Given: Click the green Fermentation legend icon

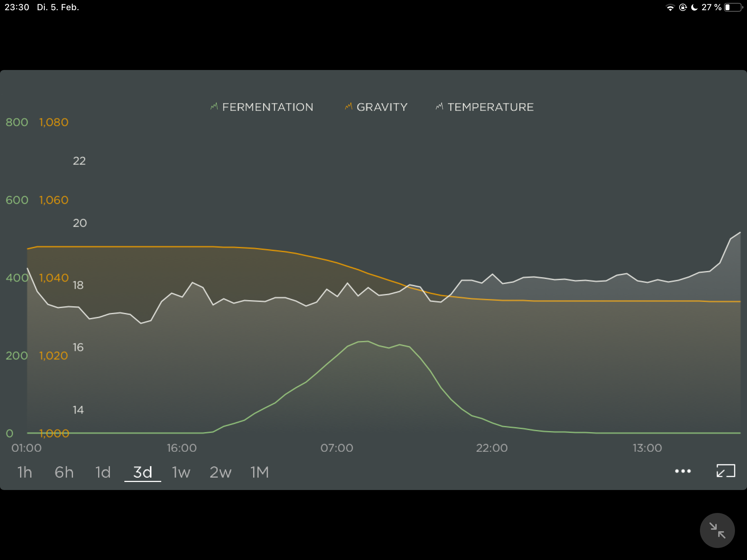Looking at the screenshot, I should tap(214, 106).
